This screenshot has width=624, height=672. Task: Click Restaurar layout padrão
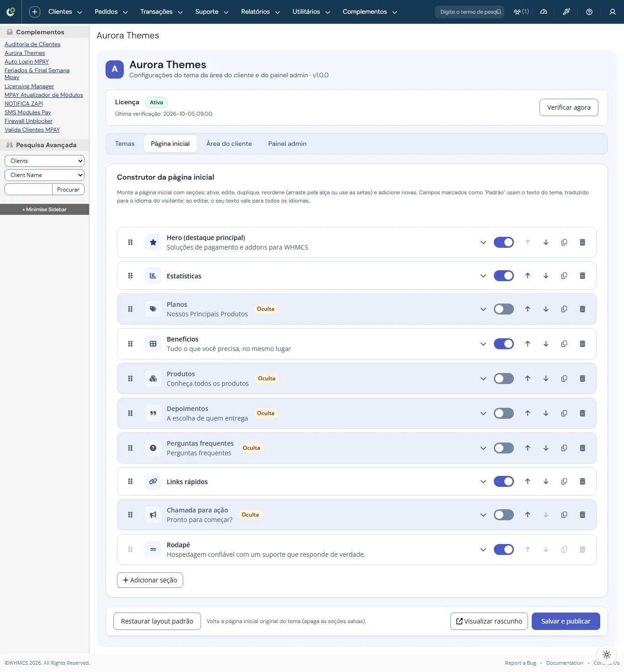(157, 621)
